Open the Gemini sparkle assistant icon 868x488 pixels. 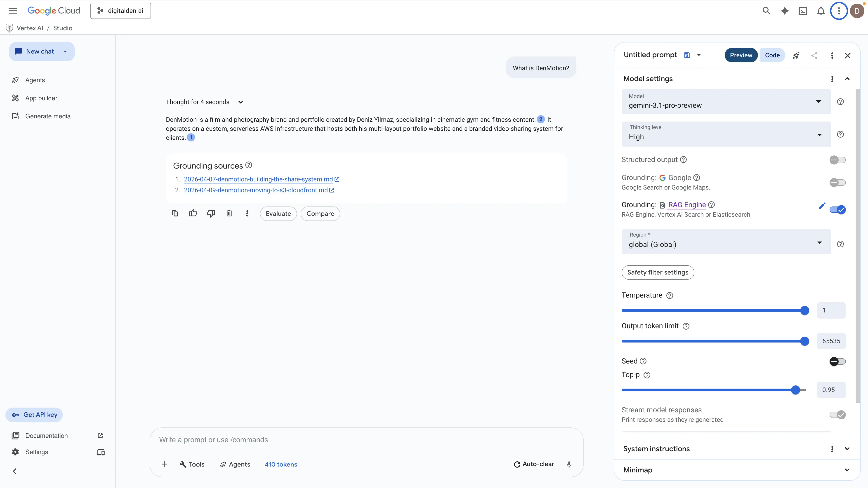point(785,11)
